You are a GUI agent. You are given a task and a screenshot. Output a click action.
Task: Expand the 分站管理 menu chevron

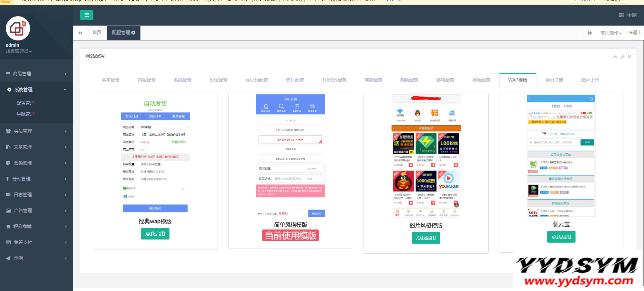click(x=66, y=179)
